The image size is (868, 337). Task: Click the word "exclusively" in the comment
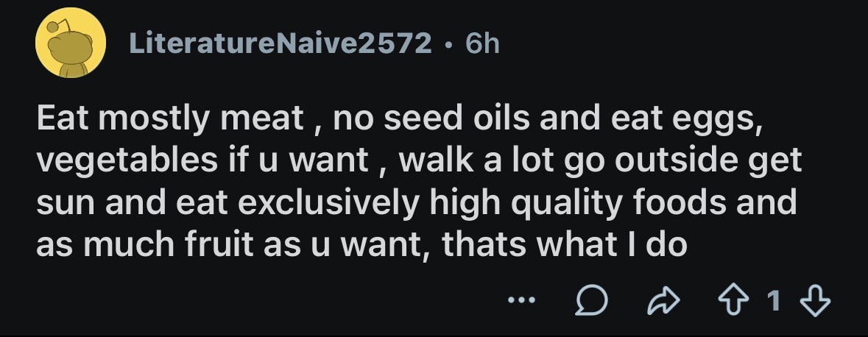(x=329, y=203)
